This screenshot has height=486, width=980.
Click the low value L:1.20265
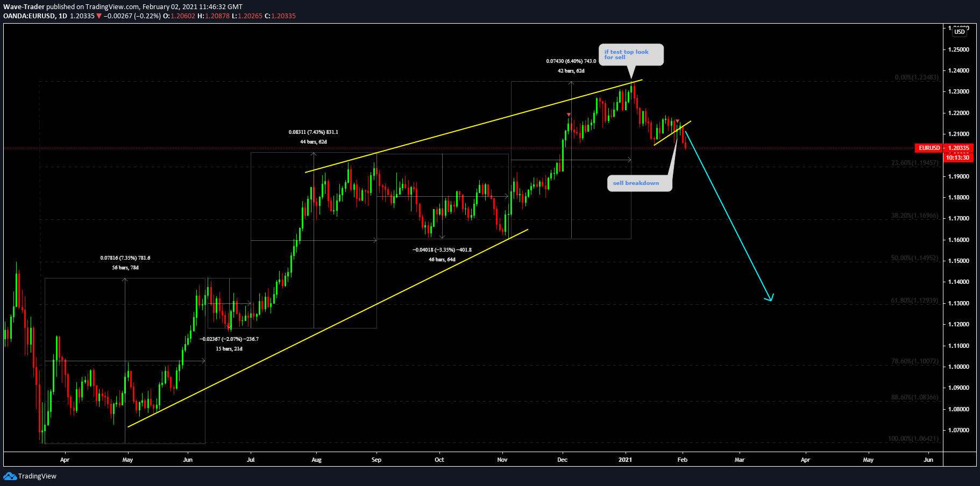click(x=247, y=16)
